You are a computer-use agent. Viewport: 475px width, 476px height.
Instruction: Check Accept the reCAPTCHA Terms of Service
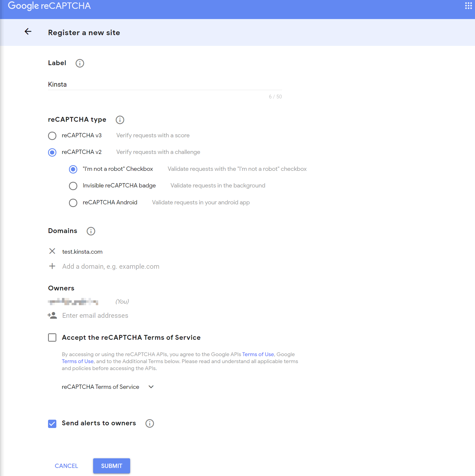pyautogui.click(x=52, y=338)
